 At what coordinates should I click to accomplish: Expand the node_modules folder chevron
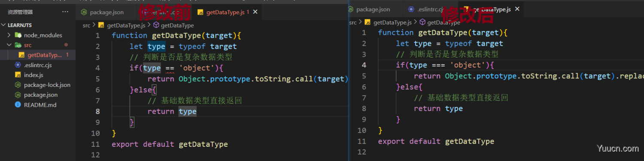pos(9,35)
